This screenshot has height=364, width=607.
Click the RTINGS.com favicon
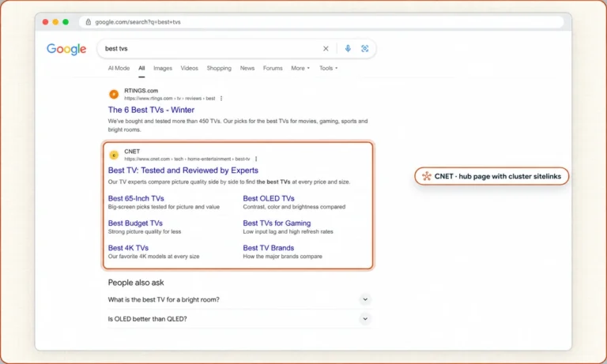[114, 94]
